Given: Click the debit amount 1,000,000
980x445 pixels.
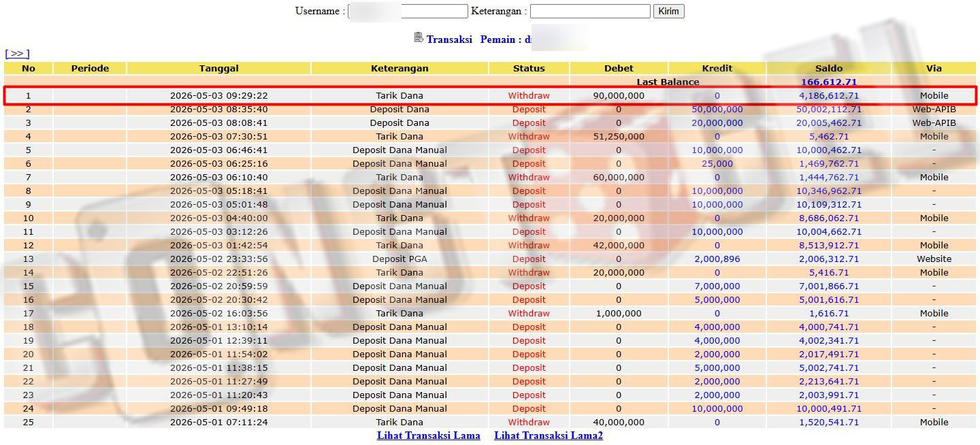Looking at the screenshot, I should point(619,313).
